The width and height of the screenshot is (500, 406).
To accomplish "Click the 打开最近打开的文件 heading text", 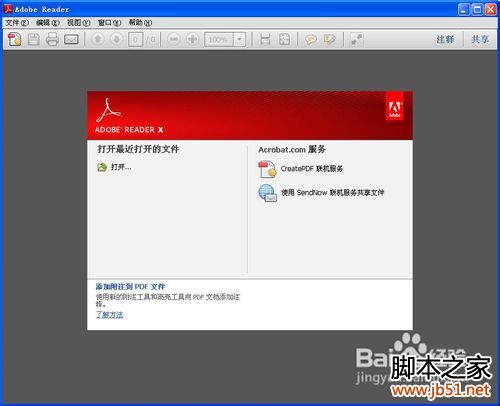I will point(138,149).
